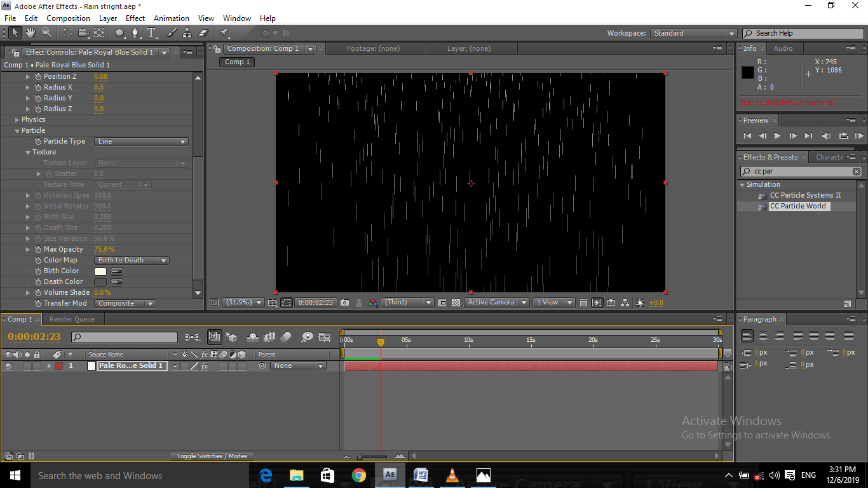
Task: Select the Pan Behind tool
Action: point(99,32)
